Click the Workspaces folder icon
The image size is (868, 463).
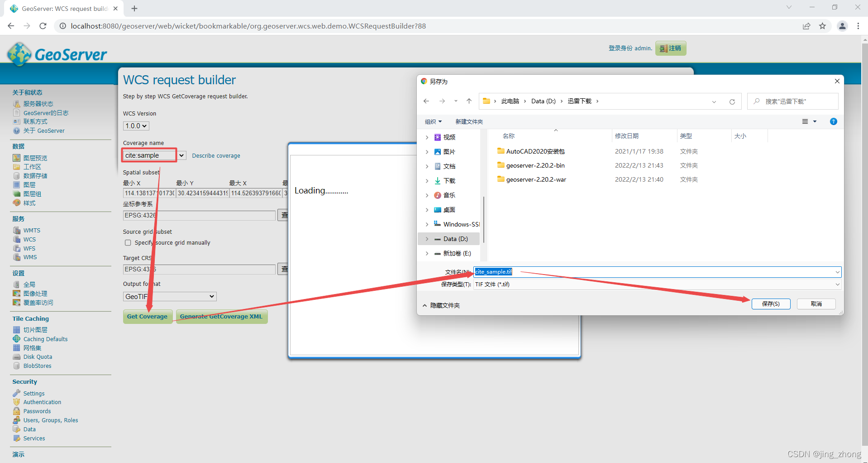point(17,167)
